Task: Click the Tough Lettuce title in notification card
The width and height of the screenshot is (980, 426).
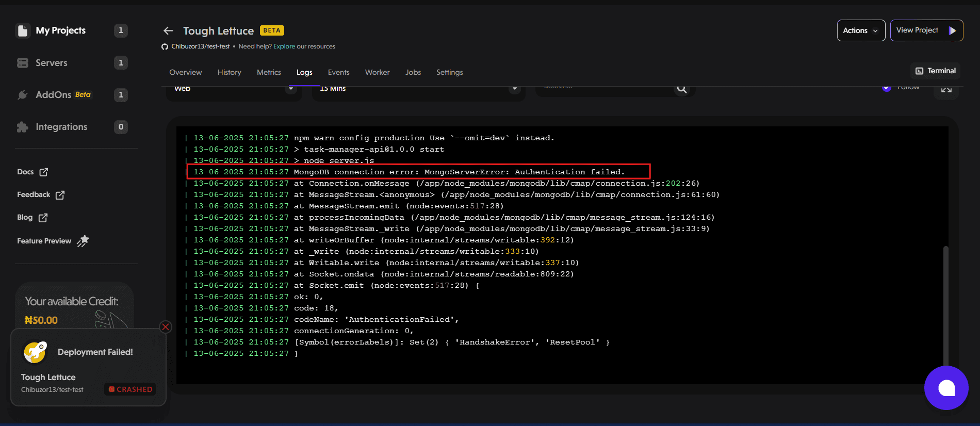Action: point(48,378)
